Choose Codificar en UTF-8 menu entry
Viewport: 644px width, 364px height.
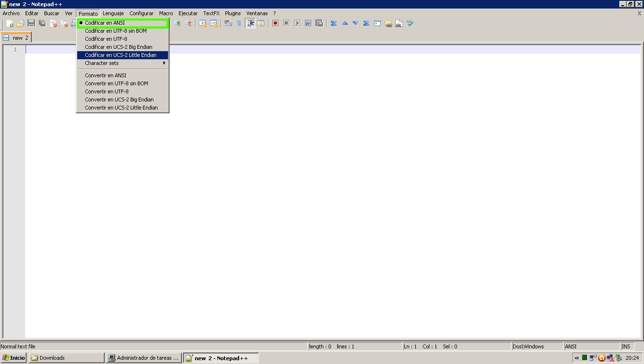click(123, 39)
